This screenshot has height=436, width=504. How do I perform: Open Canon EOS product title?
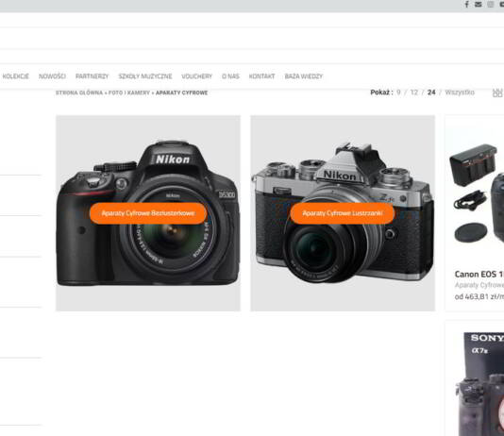pos(479,275)
